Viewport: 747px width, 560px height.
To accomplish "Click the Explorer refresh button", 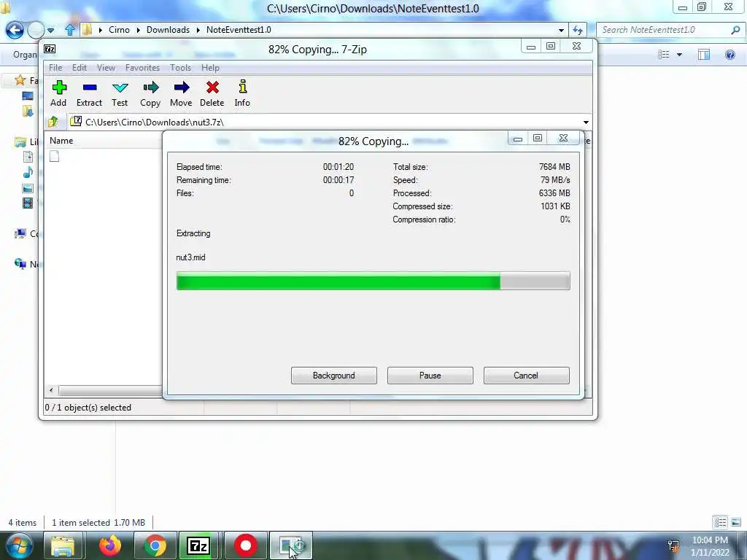I will (x=578, y=30).
